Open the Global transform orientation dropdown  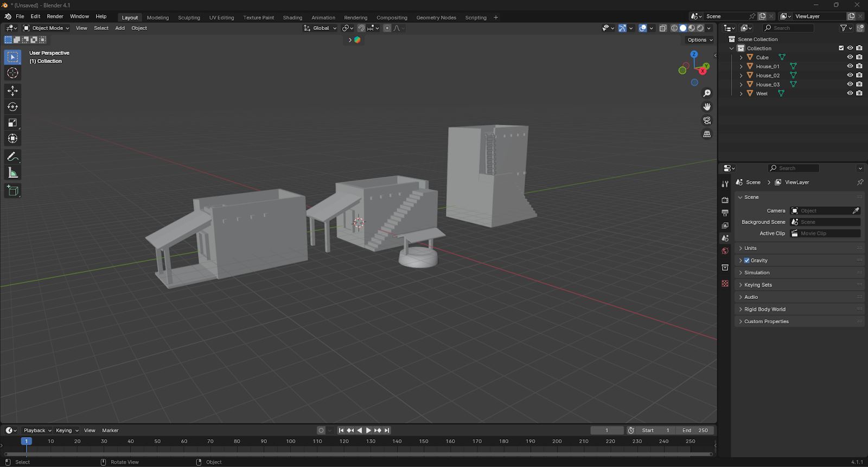pyautogui.click(x=320, y=28)
